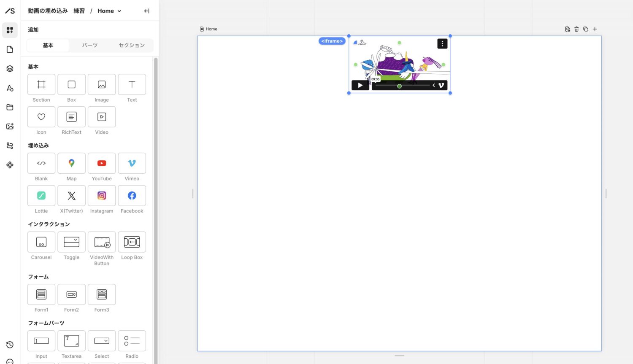This screenshot has width=633, height=364.
Task: Play the embedded Vimeo video
Action: click(360, 85)
